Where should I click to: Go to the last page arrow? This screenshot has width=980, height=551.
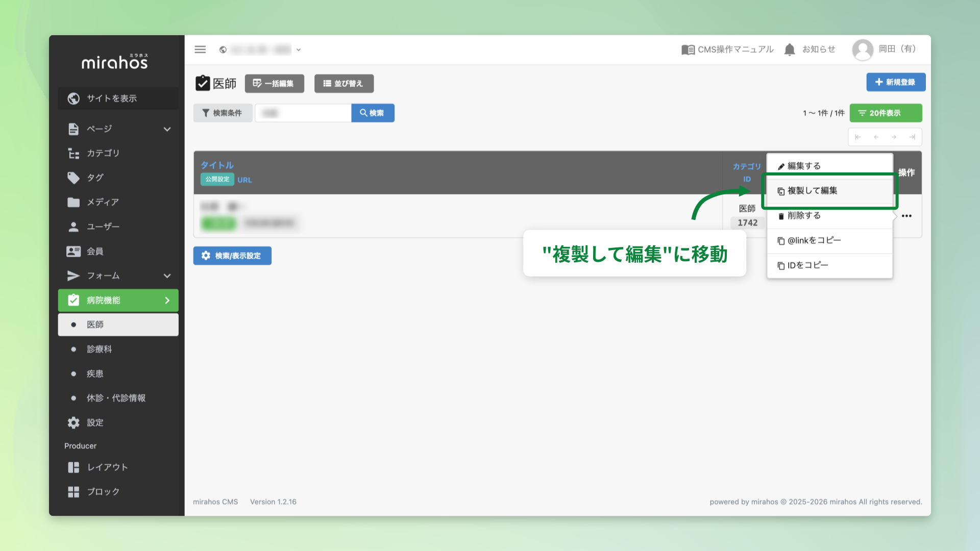click(912, 137)
